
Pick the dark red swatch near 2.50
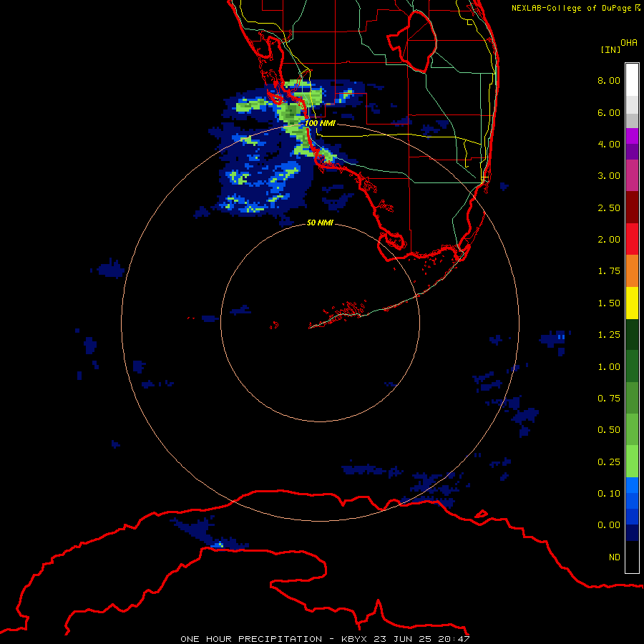(x=632, y=208)
